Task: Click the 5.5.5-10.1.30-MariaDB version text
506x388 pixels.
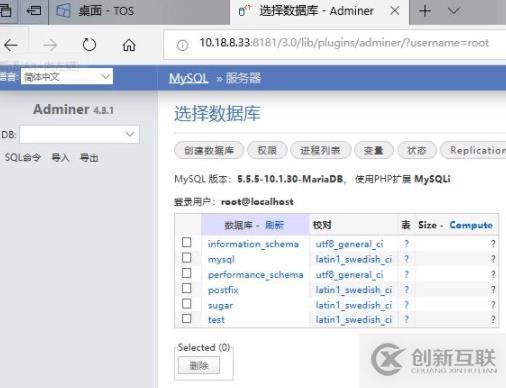Action: (290, 179)
